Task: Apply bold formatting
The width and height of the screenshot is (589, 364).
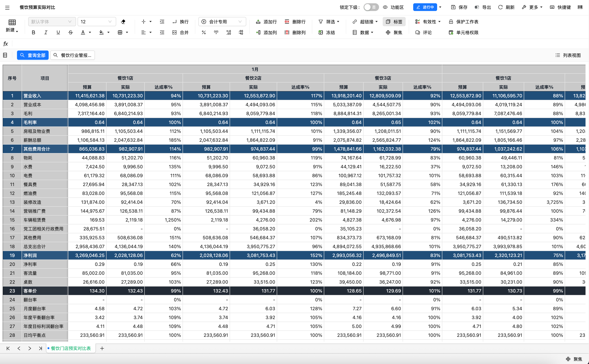Action: click(33, 33)
